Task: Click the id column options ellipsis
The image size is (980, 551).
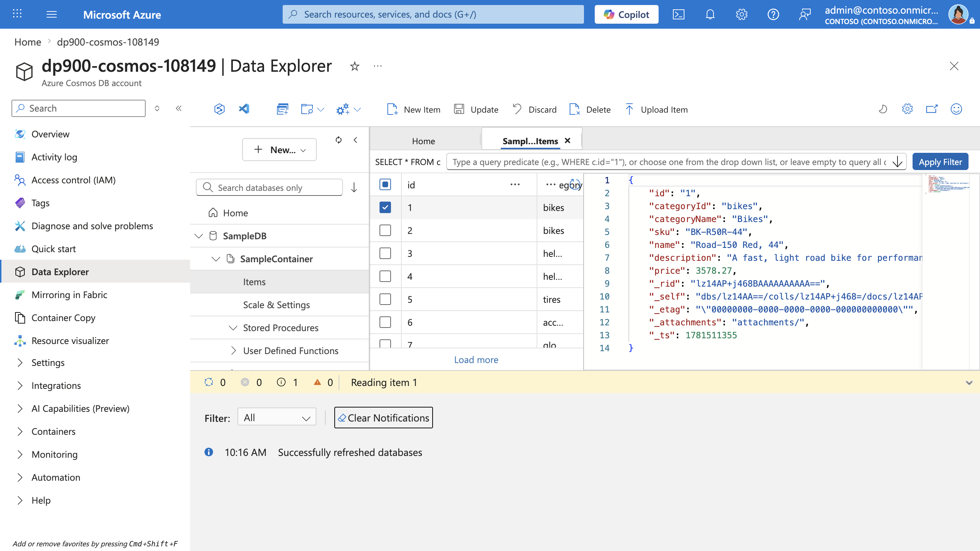Action: 515,184
